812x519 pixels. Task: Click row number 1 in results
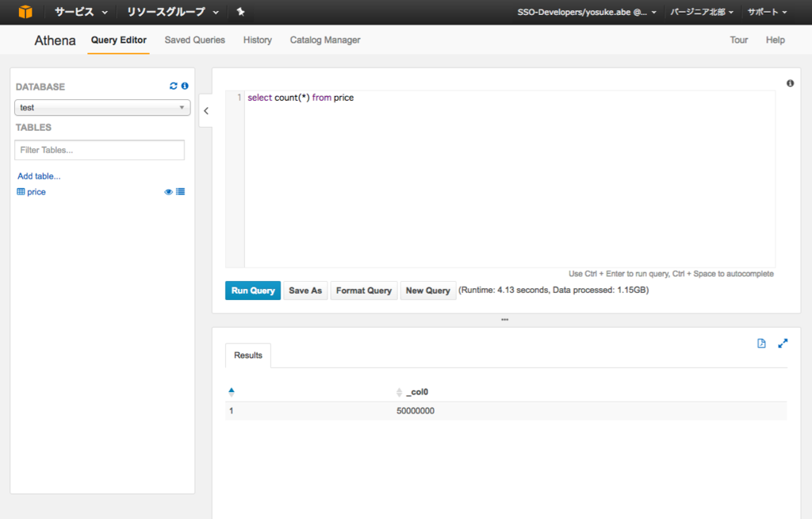click(x=231, y=410)
